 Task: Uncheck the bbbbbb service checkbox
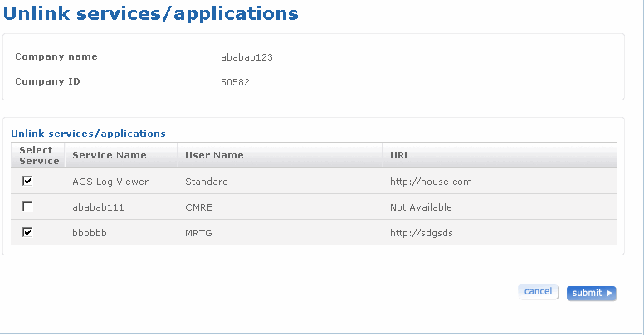pos(27,232)
